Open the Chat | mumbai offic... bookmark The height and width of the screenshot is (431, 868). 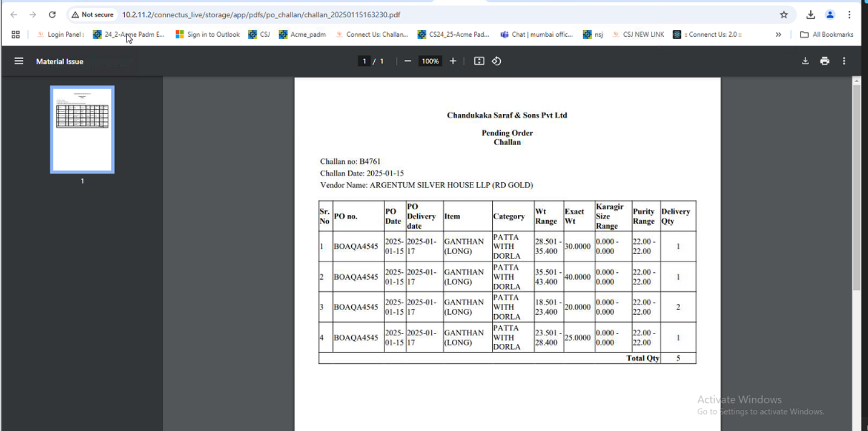click(x=536, y=34)
